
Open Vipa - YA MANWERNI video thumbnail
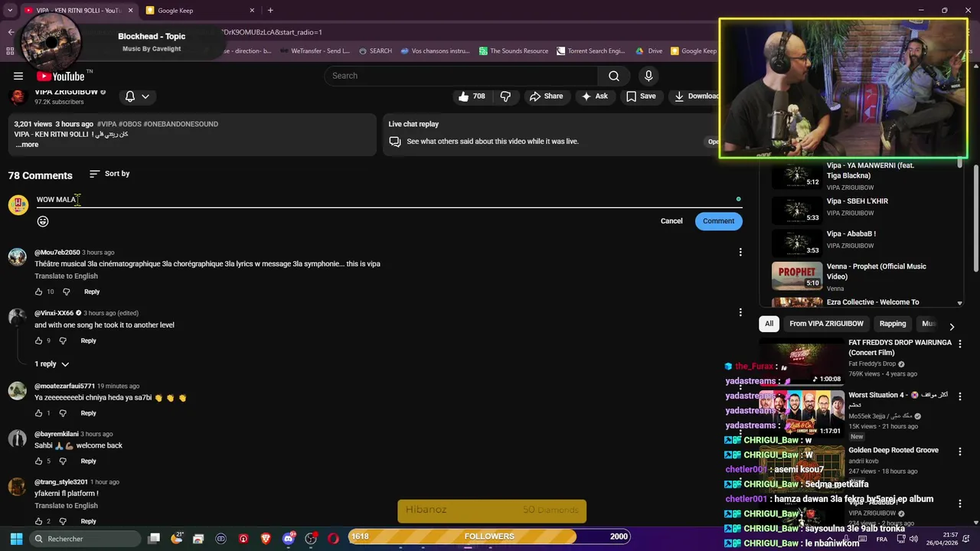point(797,176)
